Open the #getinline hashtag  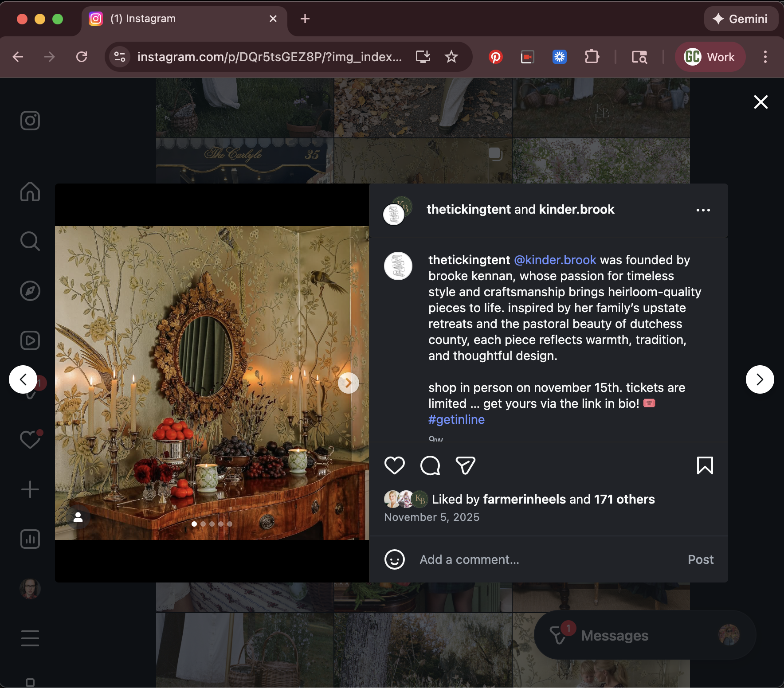click(x=456, y=419)
